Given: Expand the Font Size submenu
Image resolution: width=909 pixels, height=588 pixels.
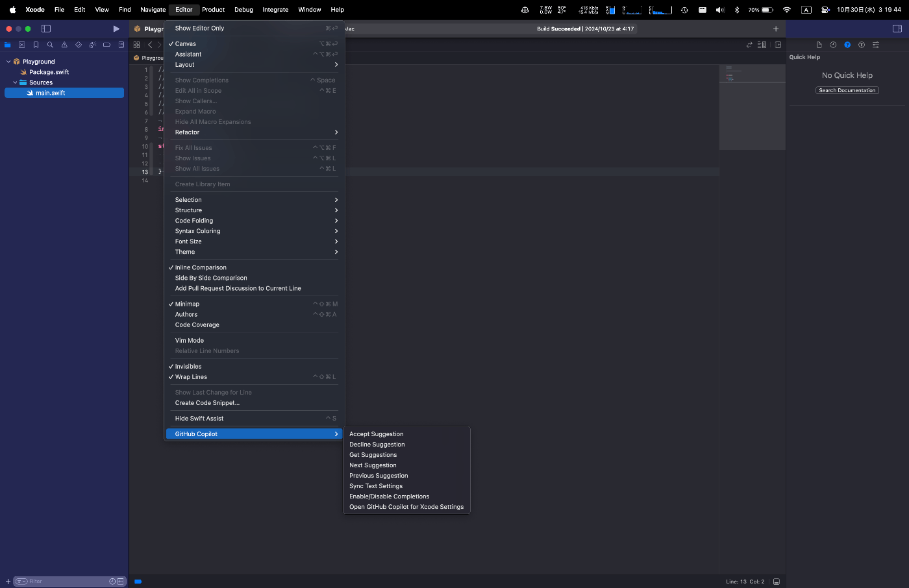Looking at the screenshot, I should [254, 241].
